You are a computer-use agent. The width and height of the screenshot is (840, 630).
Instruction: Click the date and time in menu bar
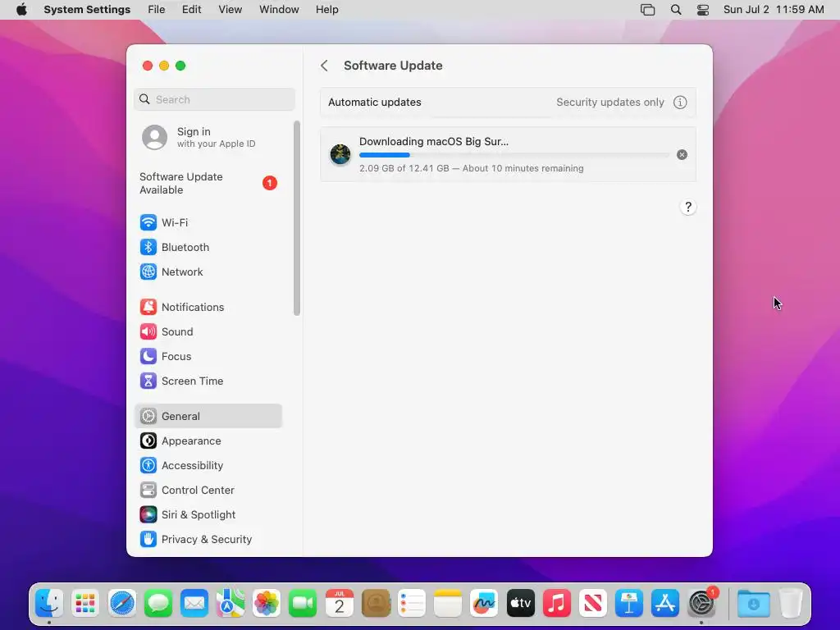tap(774, 10)
